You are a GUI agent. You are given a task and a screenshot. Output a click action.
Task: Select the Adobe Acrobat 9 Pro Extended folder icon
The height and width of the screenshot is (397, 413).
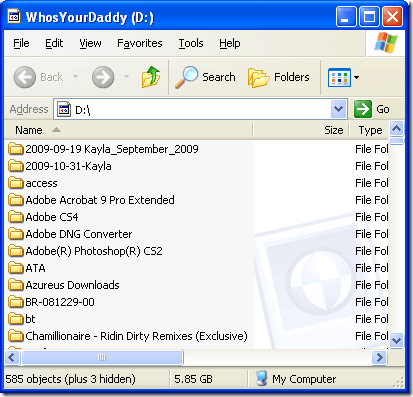point(16,200)
